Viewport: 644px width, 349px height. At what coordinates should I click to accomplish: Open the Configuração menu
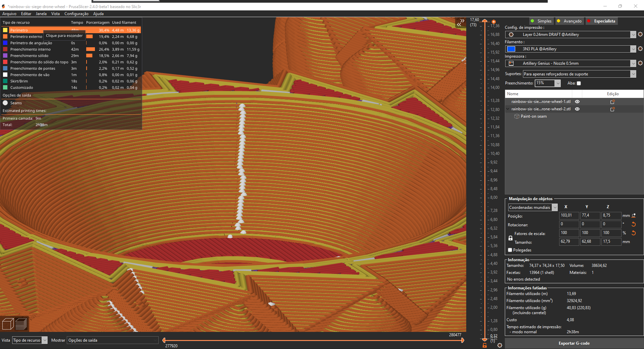(76, 14)
